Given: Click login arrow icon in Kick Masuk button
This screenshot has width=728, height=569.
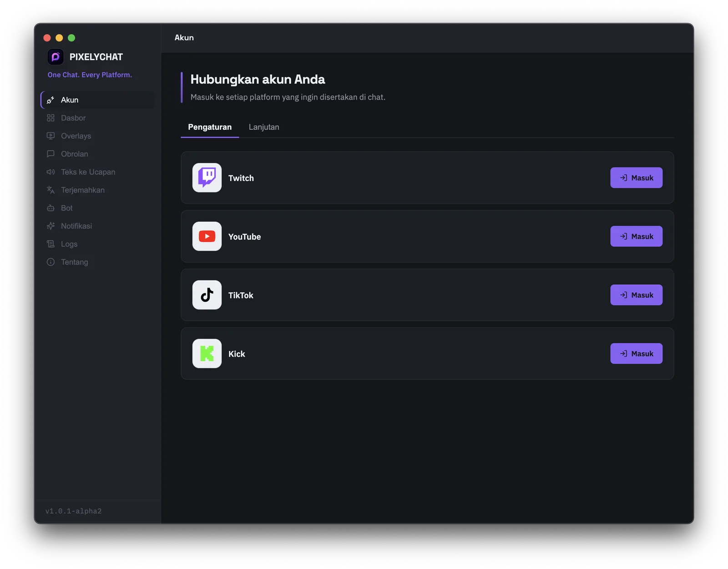Looking at the screenshot, I should click(x=624, y=353).
